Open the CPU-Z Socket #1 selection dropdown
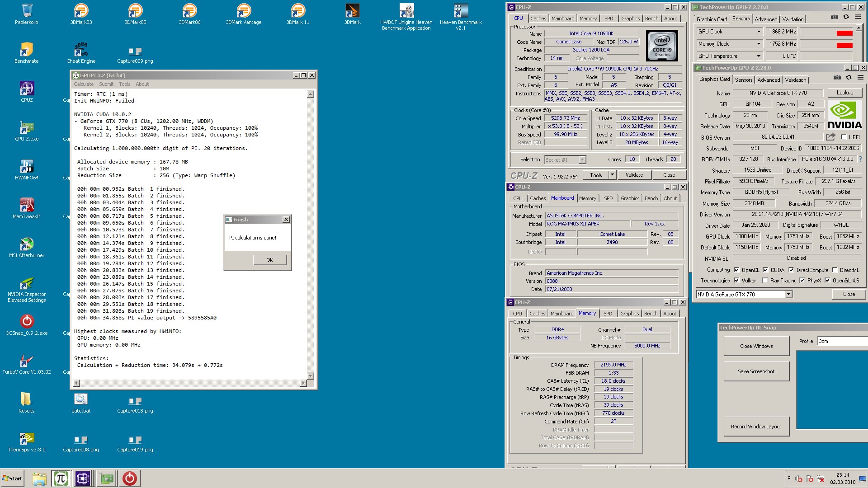Viewport: 868px width, 488px height. coord(582,160)
